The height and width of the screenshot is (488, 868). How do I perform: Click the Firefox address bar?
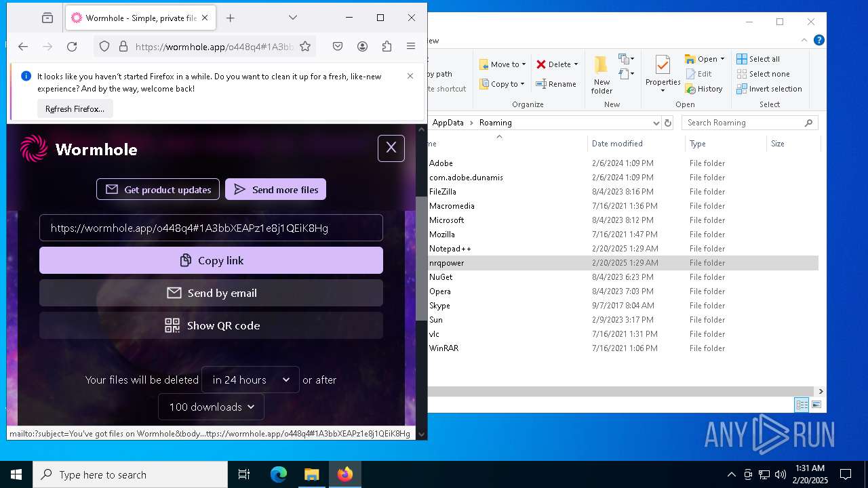(x=214, y=46)
